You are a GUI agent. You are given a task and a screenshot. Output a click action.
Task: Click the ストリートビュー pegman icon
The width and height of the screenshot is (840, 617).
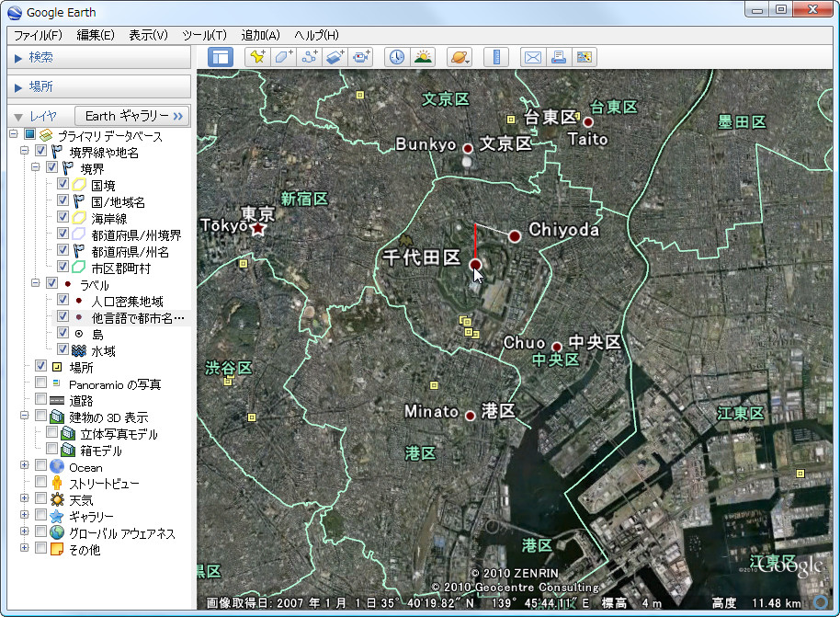coord(57,483)
